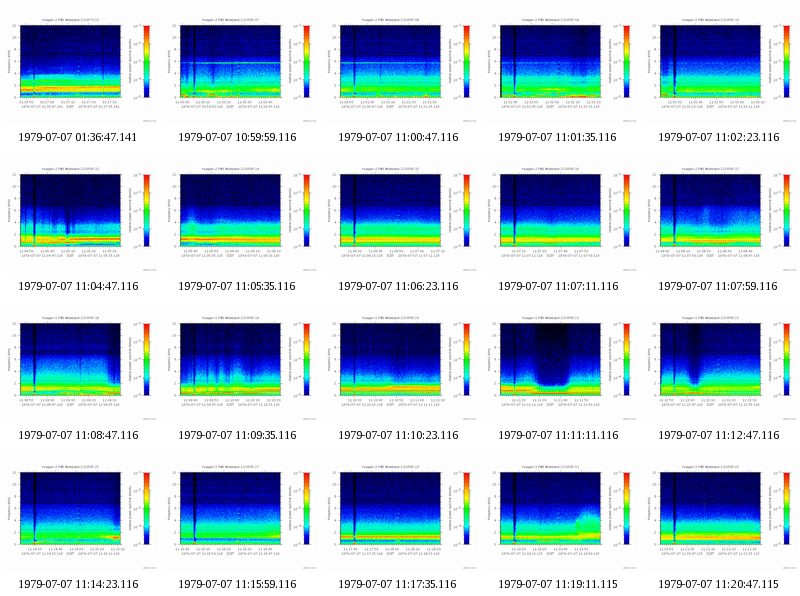This screenshot has height=596, width=800.
Task: Click caption 1979-07-07 11:20:47.115
Action: [718, 584]
